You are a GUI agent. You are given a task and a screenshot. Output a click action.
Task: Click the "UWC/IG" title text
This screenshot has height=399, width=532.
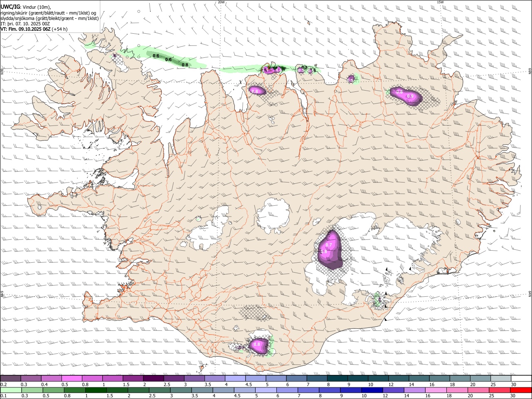click(x=10, y=7)
